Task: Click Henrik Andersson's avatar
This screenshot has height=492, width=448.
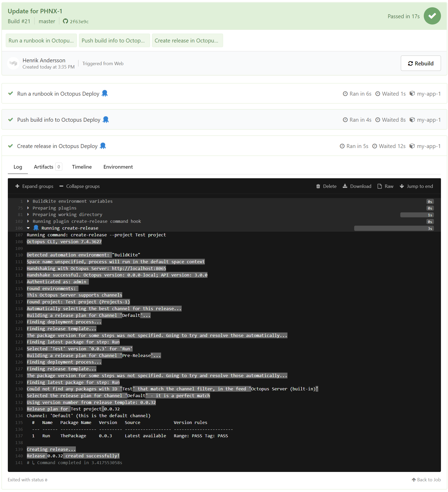Action: tap(14, 63)
